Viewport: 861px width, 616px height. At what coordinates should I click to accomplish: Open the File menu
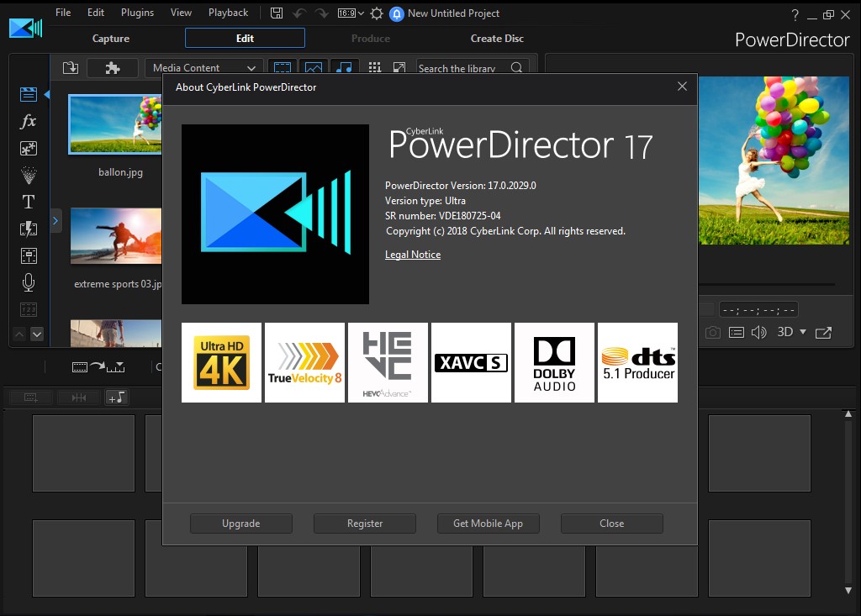[x=63, y=13]
